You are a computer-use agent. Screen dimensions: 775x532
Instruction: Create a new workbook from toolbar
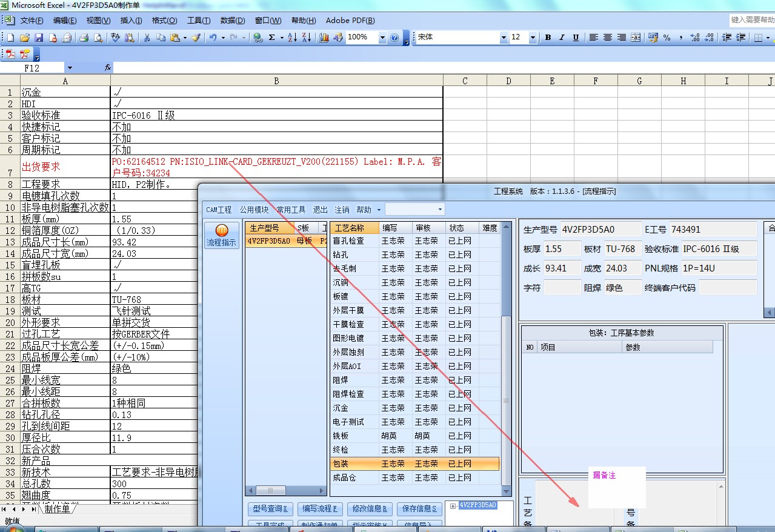[x=10, y=38]
